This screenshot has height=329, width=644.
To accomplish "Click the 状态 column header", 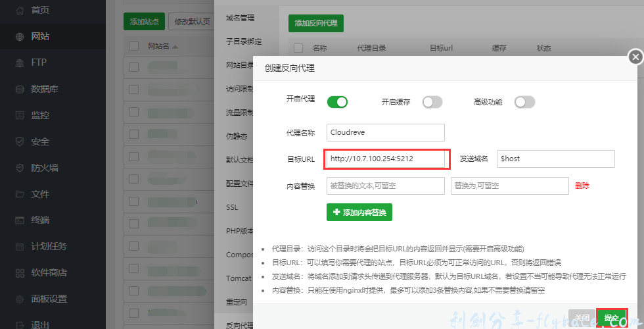I will coord(544,48).
